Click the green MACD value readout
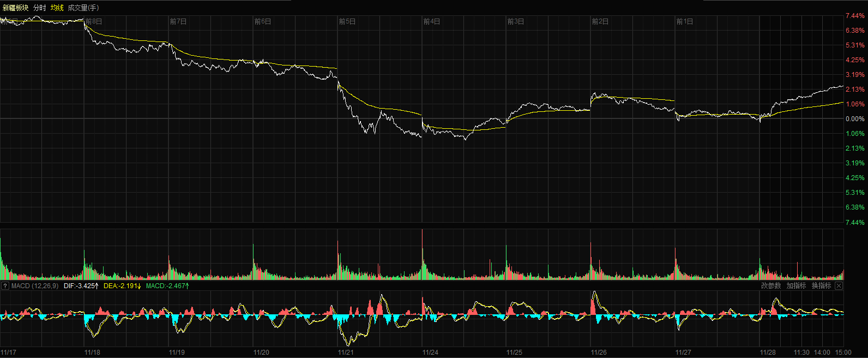Image resolution: width=868 pixels, height=358 pixels. pos(167,286)
